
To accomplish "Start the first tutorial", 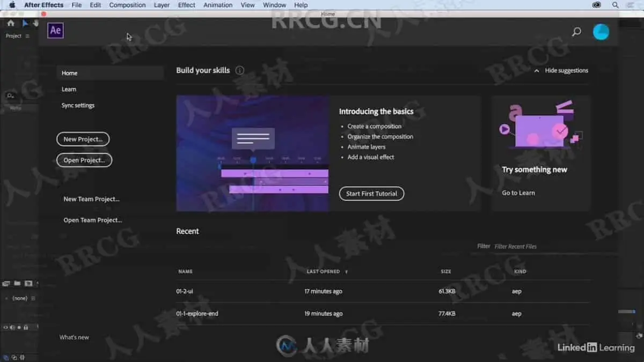I will (x=371, y=194).
